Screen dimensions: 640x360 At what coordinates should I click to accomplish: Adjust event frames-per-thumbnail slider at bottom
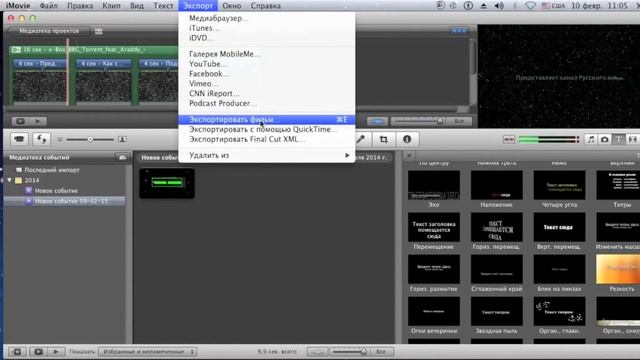click(x=349, y=351)
